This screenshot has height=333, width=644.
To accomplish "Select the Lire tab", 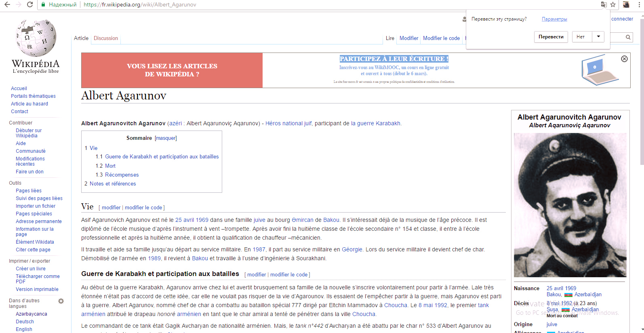I will 390,38.
